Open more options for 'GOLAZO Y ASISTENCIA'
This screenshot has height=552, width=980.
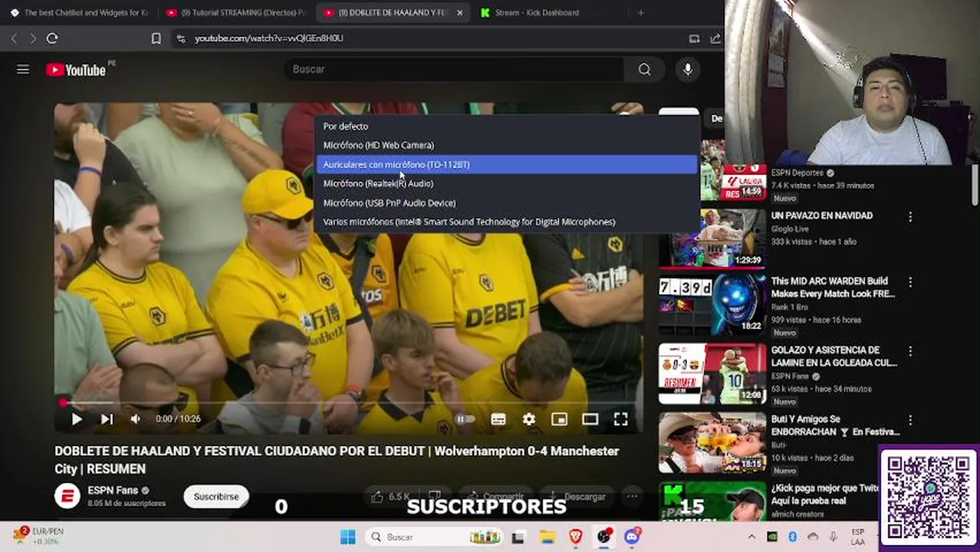pyautogui.click(x=910, y=351)
